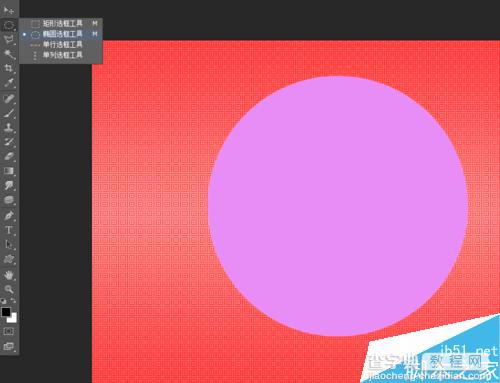Screen dimensions: 500x383
Task: Select the Path Selection arrow tool
Action: coord(9,245)
